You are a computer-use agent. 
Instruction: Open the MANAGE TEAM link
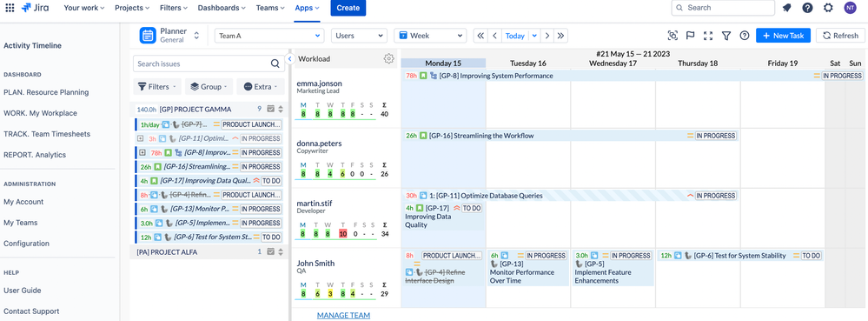pyautogui.click(x=343, y=315)
